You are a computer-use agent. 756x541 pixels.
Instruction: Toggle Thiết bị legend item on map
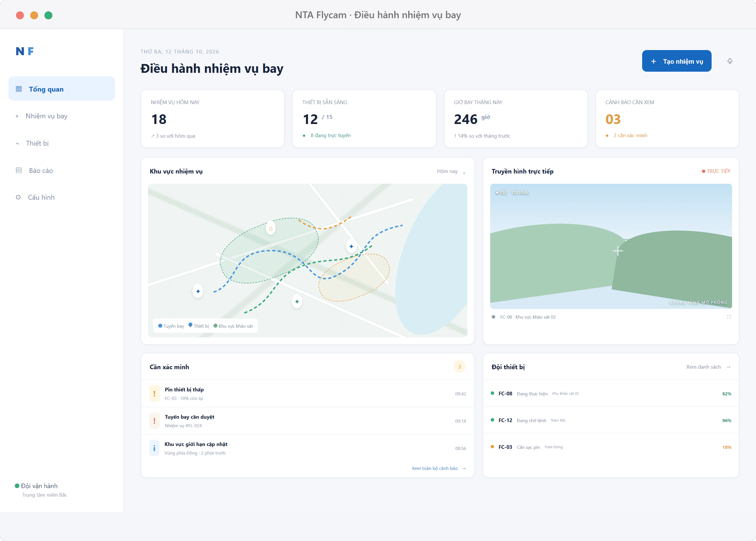point(199,325)
